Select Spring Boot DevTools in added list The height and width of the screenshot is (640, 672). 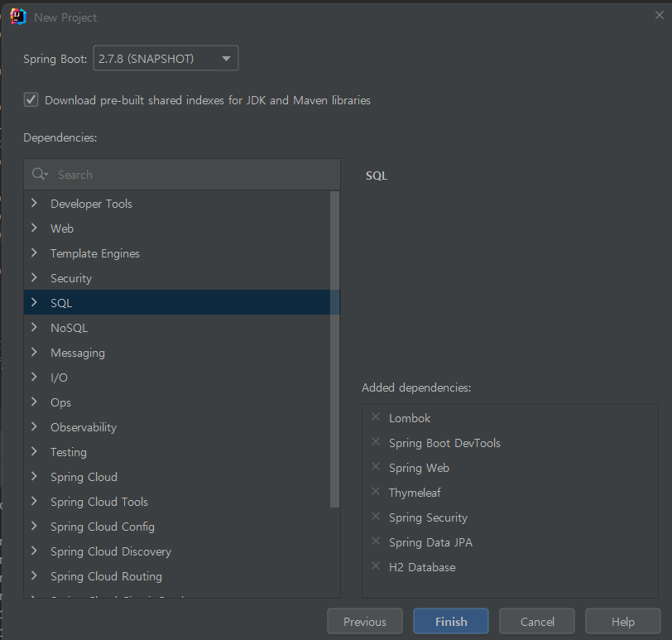(444, 443)
